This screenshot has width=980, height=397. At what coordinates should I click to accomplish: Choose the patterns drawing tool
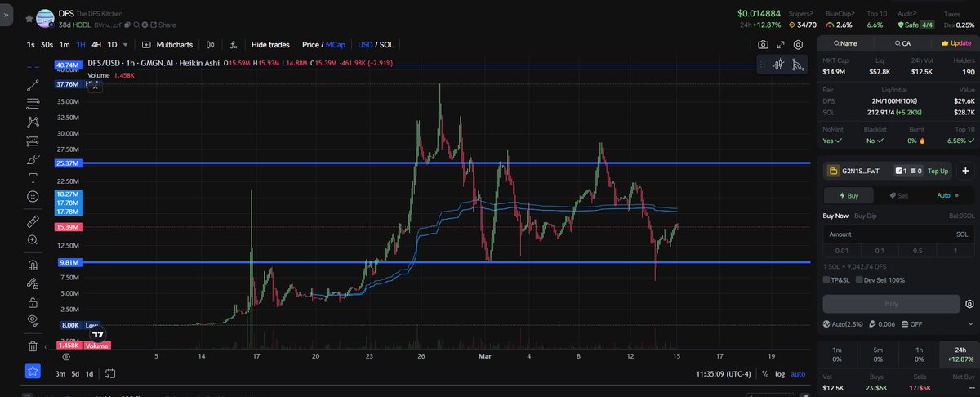coord(33,122)
